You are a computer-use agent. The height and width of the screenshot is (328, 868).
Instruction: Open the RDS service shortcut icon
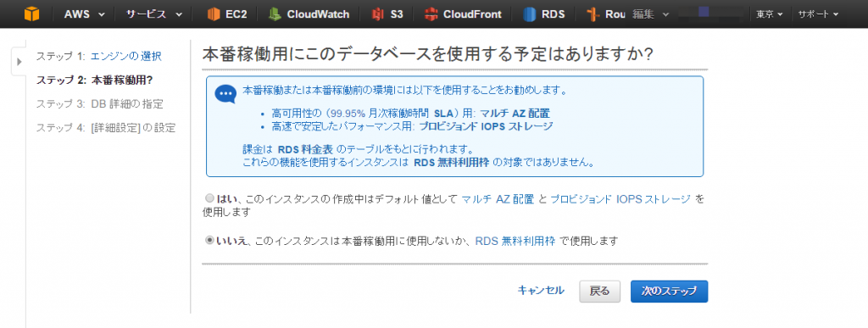(530, 14)
